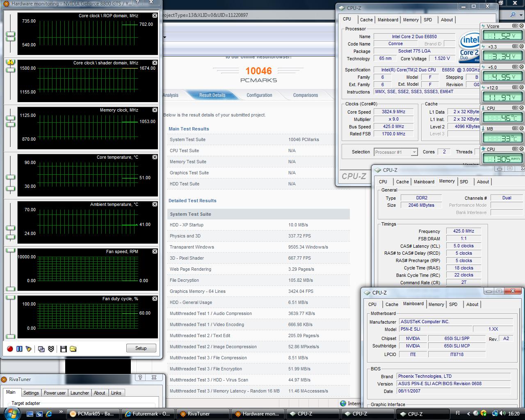
Task: Click the upper slider thumb beside Memory clock graph
Action: click(11, 119)
